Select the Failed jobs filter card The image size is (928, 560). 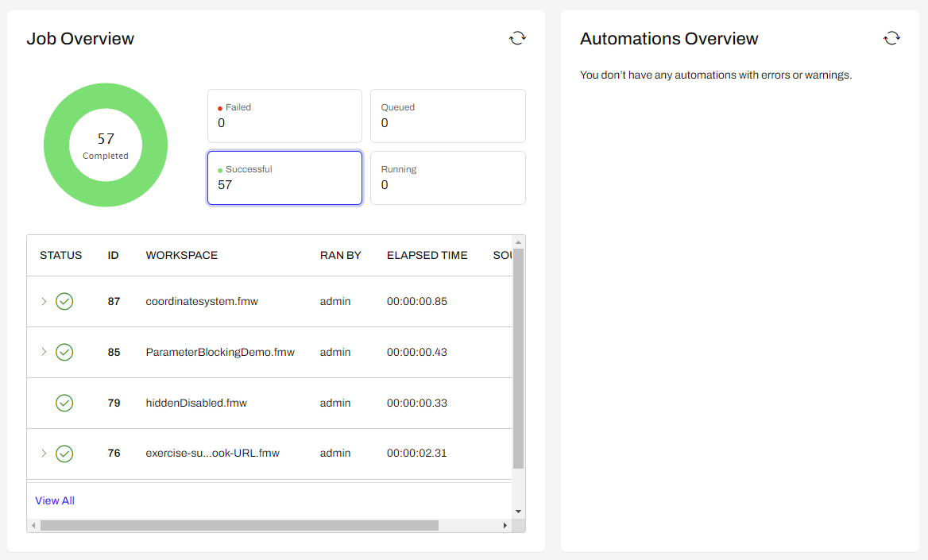(x=284, y=116)
